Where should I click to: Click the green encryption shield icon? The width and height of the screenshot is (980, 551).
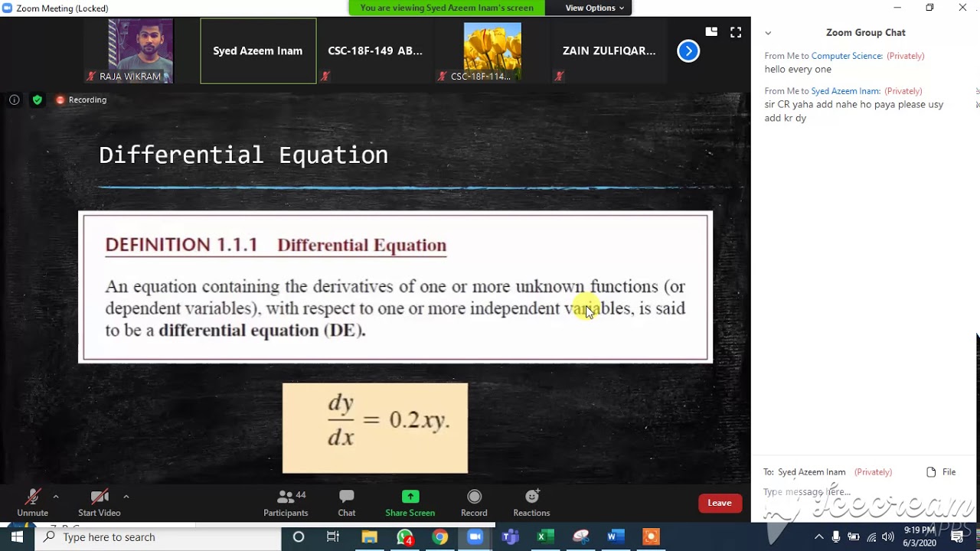coord(37,99)
